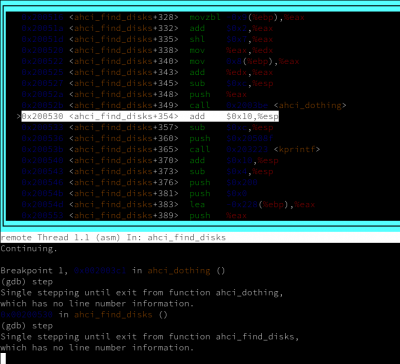
Task: Click the push $0x20508f line at +360
Action: [147, 138]
